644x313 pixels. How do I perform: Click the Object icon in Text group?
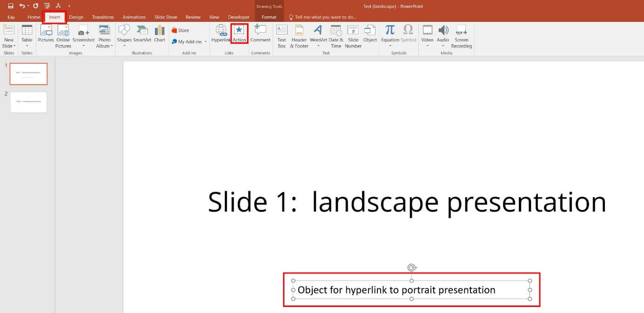click(370, 34)
